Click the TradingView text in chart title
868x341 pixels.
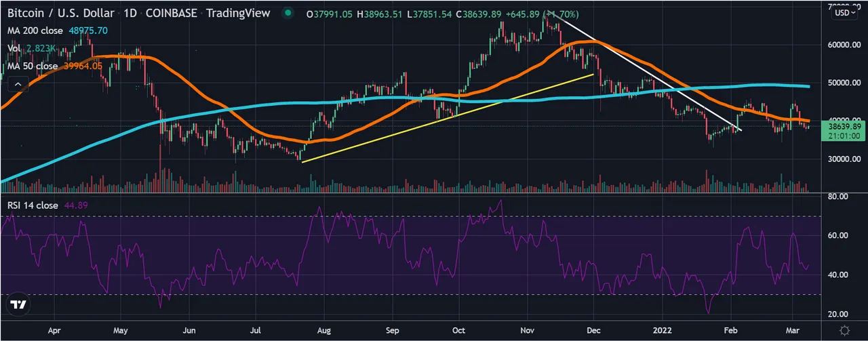[237, 13]
